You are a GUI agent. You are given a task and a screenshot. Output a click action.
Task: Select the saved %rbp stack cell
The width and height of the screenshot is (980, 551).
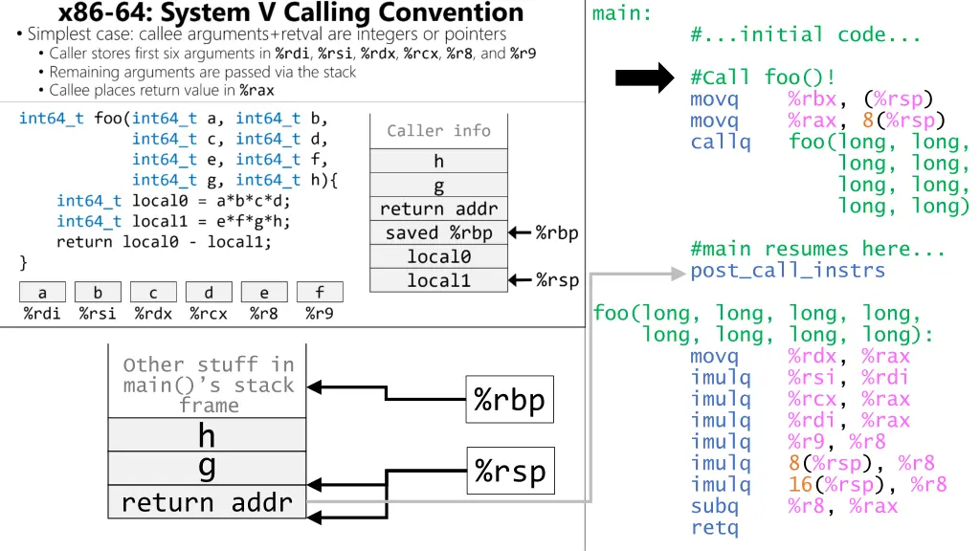pyautogui.click(x=438, y=232)
